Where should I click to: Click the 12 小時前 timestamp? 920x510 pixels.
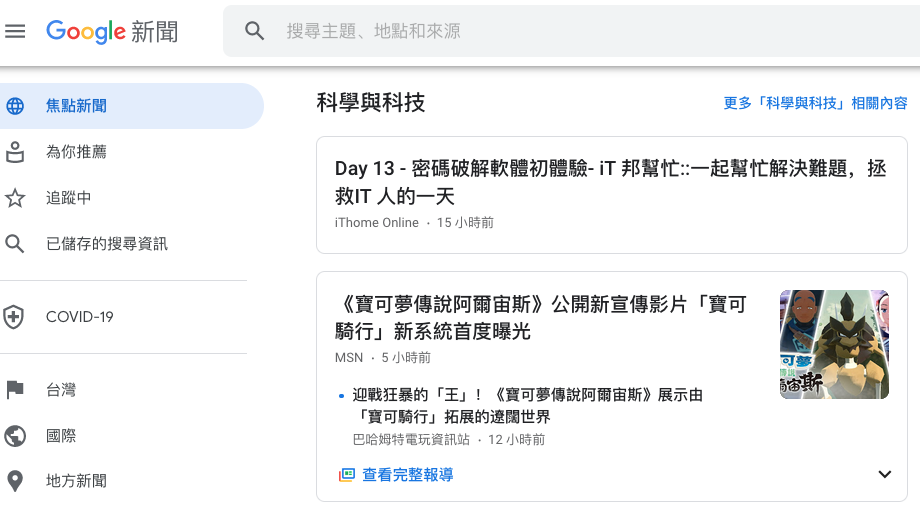coord(516,440)
